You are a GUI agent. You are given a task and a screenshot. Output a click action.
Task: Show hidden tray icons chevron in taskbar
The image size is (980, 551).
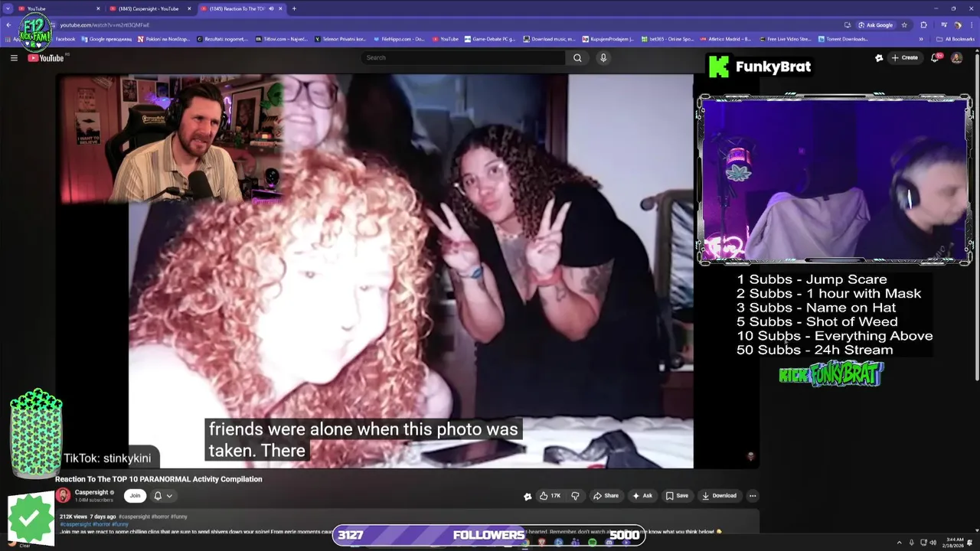coord(900,543)
